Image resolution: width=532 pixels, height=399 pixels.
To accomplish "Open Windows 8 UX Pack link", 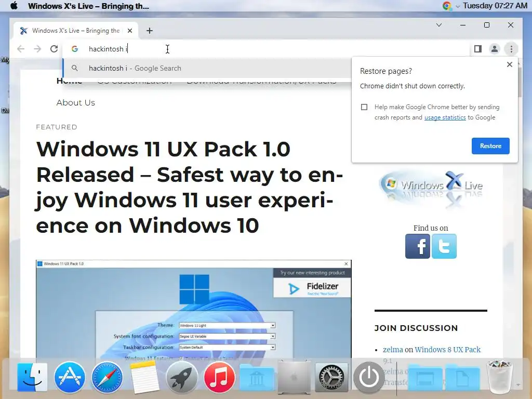I will tap(447, 350).
